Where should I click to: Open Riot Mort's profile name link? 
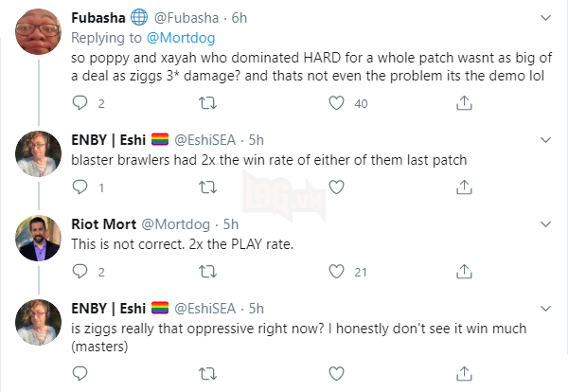pos(104,224)
